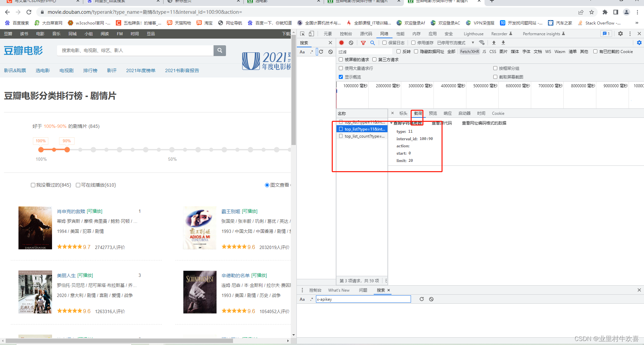Image resolution: width=644 pixels, height=345 pixels.
Task: Open the 标头 request detail tab
Action: (x=403, y=113)
